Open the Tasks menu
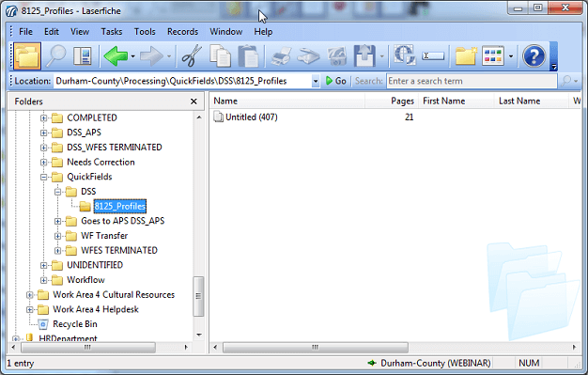Screen dimensions: 588x375 tap(112, 32)
